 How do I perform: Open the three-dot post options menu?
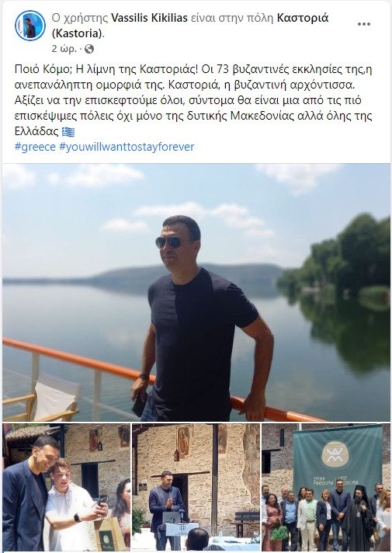coord(364,24)
